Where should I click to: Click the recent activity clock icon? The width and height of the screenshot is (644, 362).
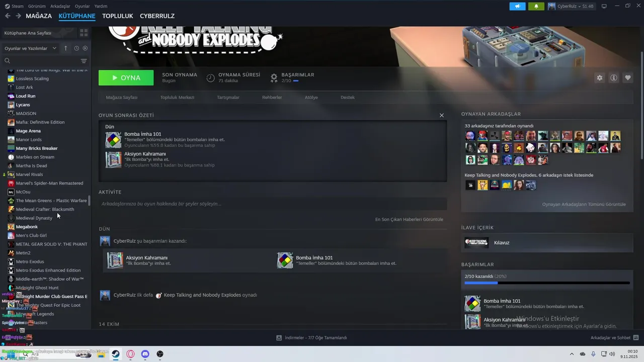coord(76,48)
